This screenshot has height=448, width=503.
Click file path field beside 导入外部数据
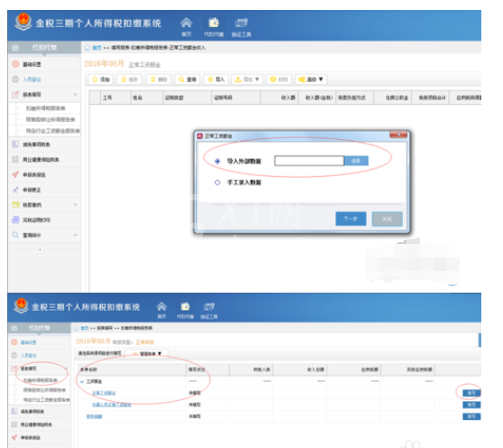(309, 161)
